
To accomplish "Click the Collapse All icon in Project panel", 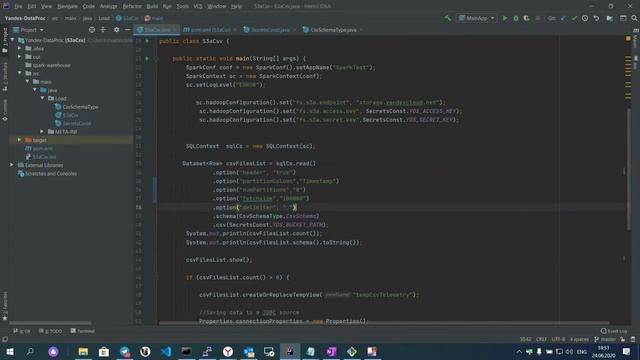I will coord(103,30).
